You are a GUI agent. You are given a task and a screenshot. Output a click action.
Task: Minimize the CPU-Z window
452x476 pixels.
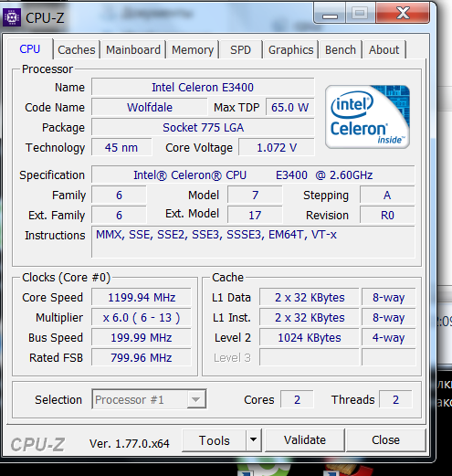click(330, 14)
